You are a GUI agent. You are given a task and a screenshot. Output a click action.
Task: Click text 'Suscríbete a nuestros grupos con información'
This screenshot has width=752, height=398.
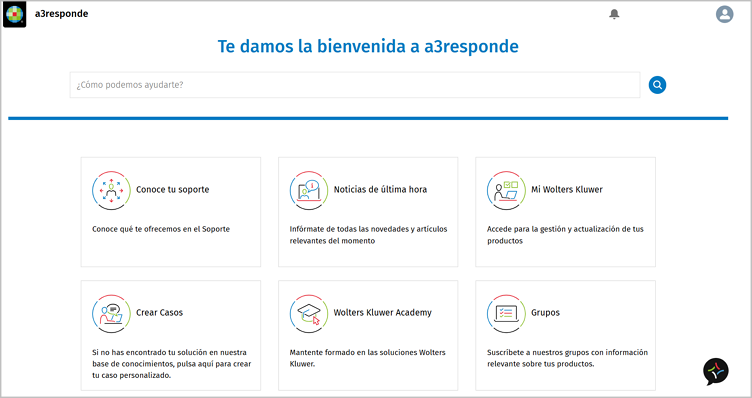click(567, 352)
